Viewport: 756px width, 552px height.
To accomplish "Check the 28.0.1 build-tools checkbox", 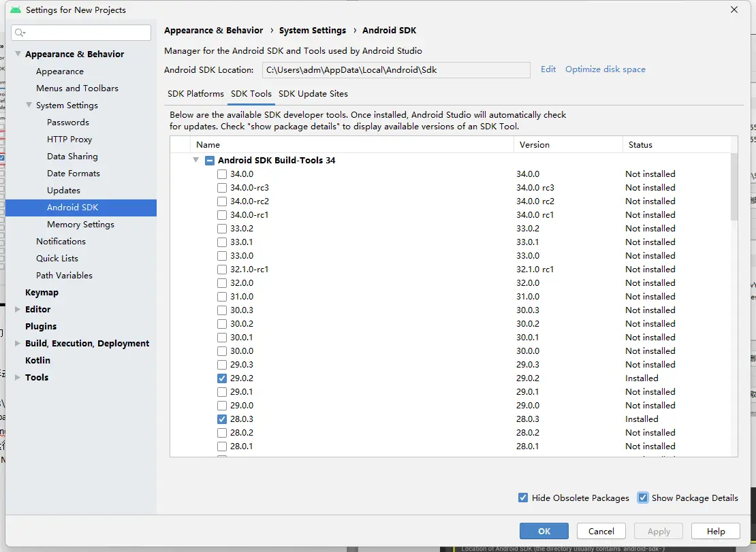I will click(222, 446).
